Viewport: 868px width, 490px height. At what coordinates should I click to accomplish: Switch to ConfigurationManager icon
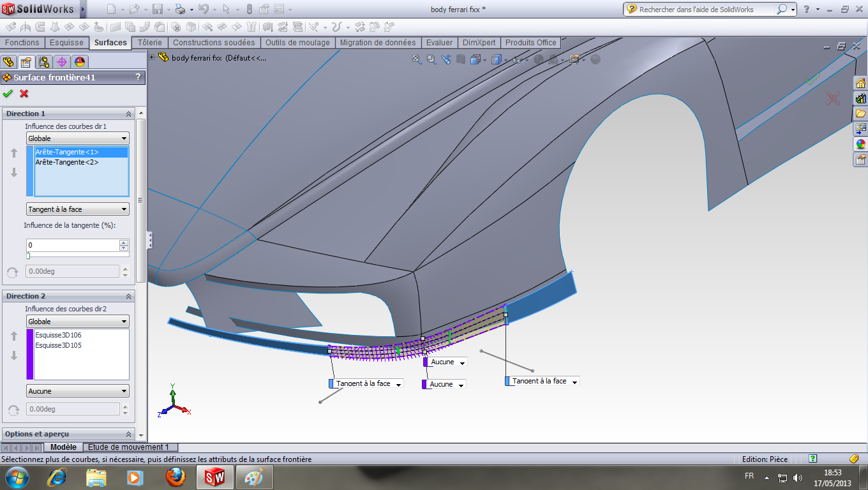44,62
